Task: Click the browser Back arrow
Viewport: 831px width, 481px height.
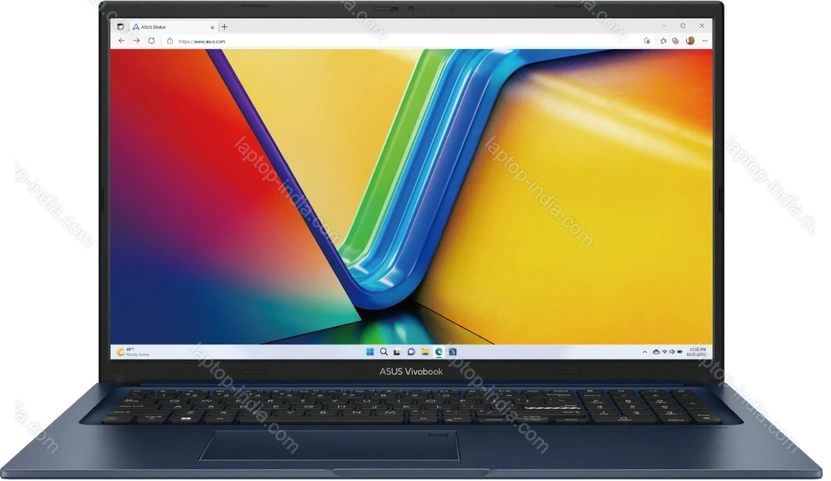Action: (122, 41)
